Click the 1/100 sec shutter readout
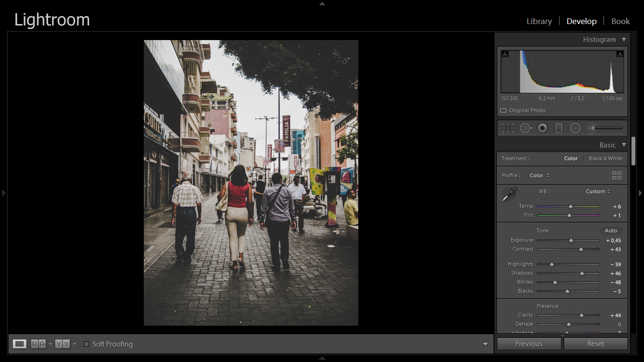This screenshot has width=644, height=362. pyautogui.click(x=612, y=99)
